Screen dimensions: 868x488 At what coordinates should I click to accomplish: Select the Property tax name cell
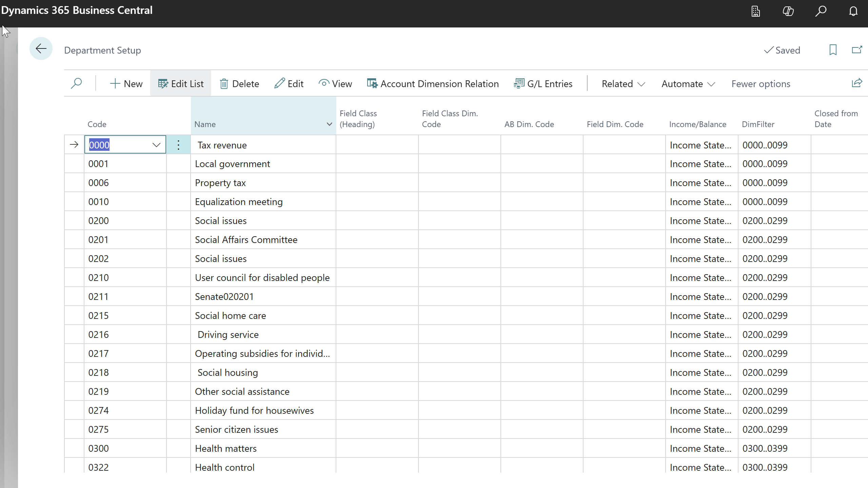coord(263,183)
